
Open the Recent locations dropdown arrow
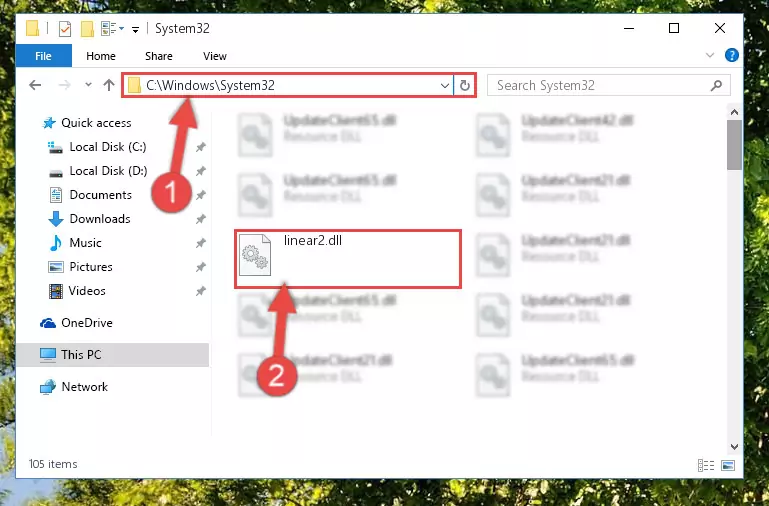point(88,85)
